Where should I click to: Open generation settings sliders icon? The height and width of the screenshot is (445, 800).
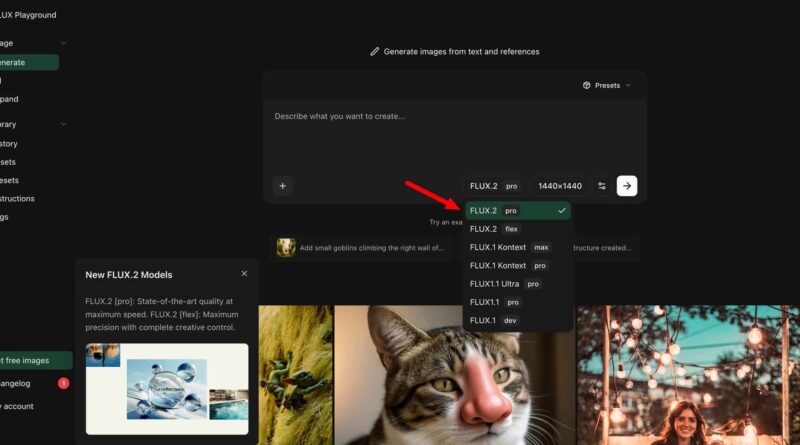tap(602, 186)
